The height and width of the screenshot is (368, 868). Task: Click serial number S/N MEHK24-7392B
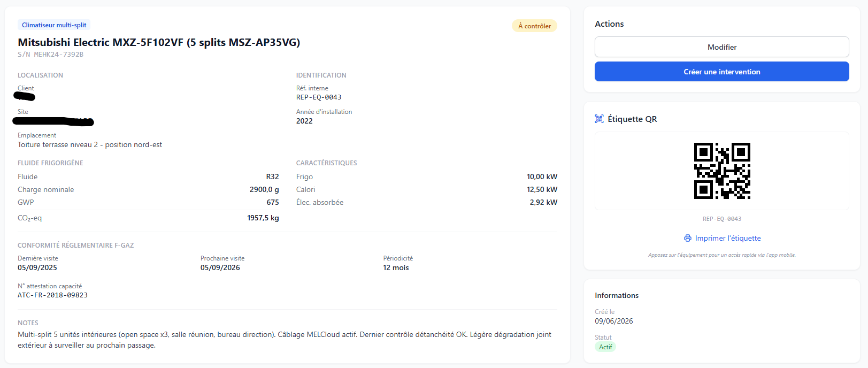(x=50, y=55)
